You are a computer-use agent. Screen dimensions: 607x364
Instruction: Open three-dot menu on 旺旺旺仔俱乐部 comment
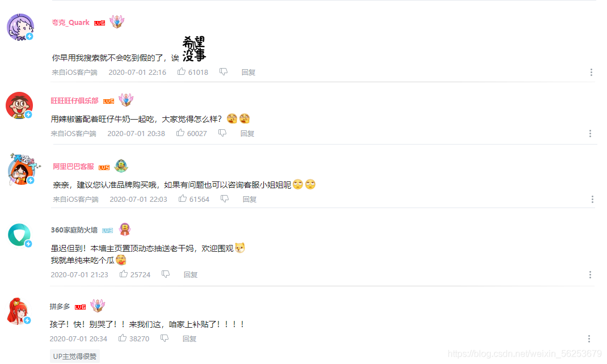point(591,133)
